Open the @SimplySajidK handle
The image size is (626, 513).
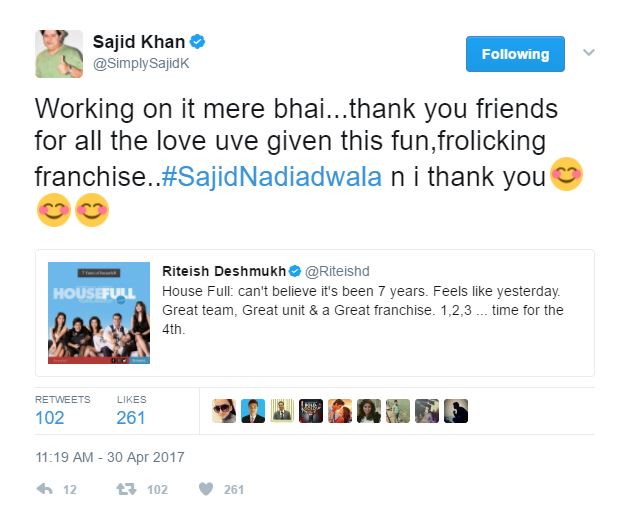pyautogui.click(x=141, y=63)
